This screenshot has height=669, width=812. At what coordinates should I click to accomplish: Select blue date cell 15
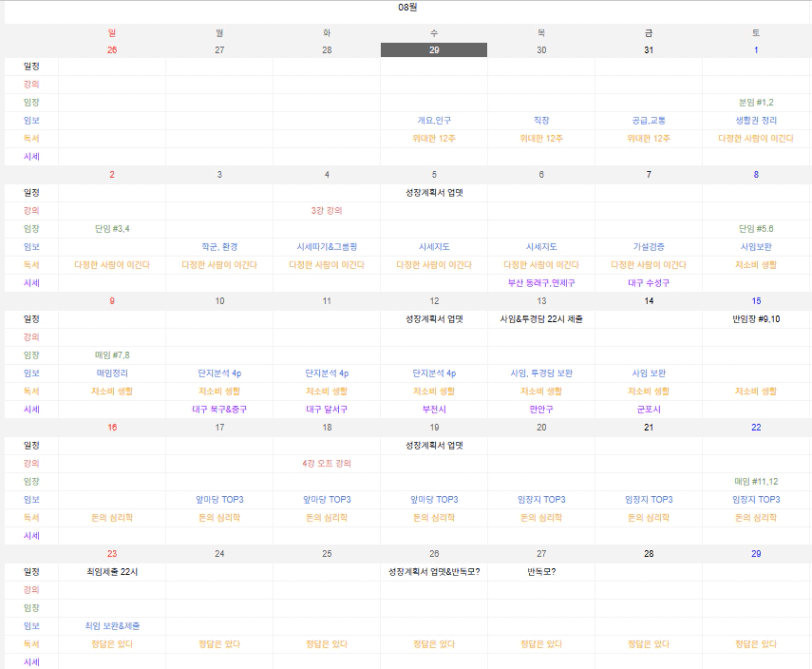click(756, 301)
